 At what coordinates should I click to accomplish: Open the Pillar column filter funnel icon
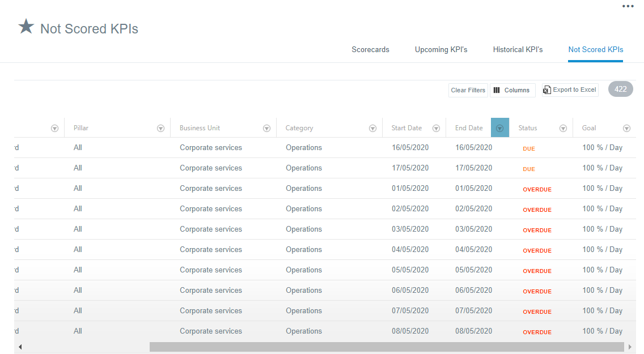[x=160, y=128]
